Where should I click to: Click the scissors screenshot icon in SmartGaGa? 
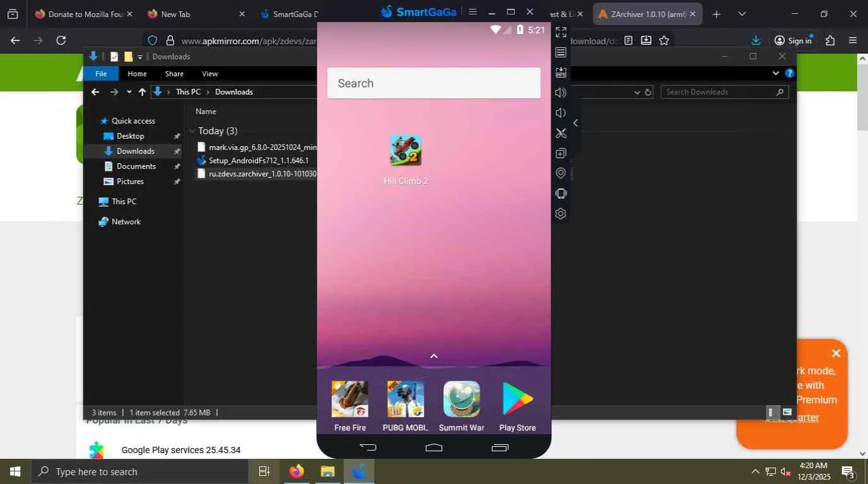[561, 133]
